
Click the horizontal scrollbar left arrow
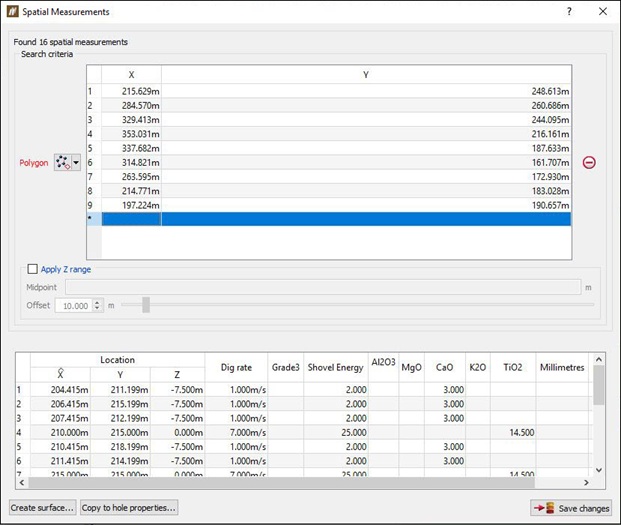click(x=22, y=483)
